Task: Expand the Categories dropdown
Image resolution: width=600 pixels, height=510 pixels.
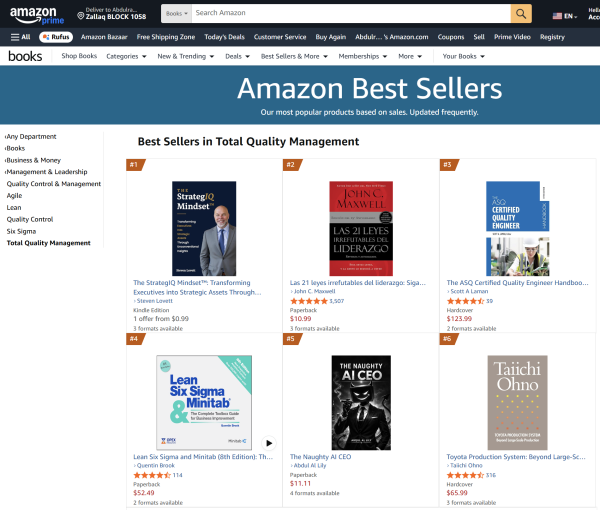Action: (125, 57)
